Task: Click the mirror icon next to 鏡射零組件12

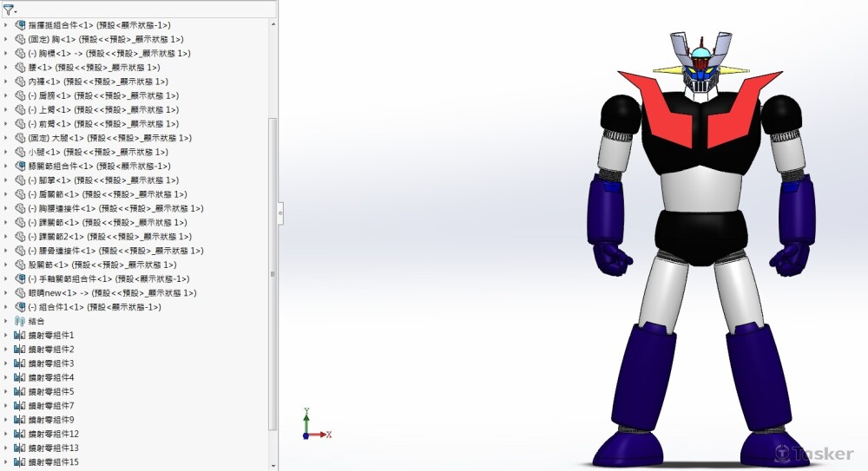Action: tap(21, 434)
